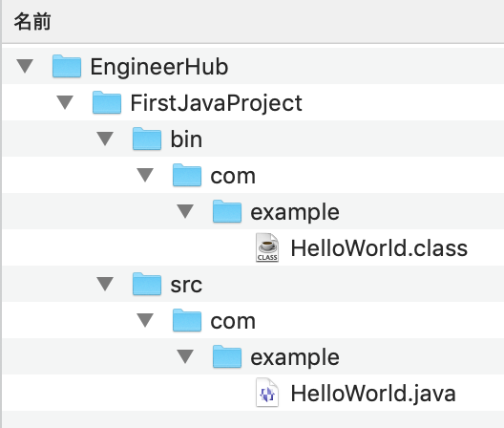Sort by the 名前 column header
This screenshot has width=504, height=428.
click(32, 22)
